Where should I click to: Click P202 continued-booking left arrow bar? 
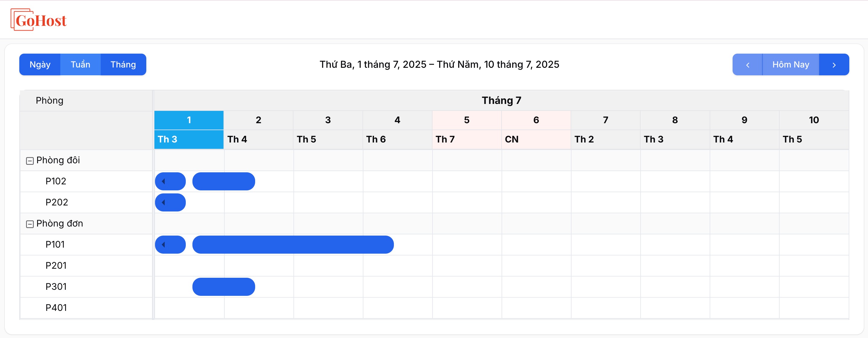click(170, 203)
